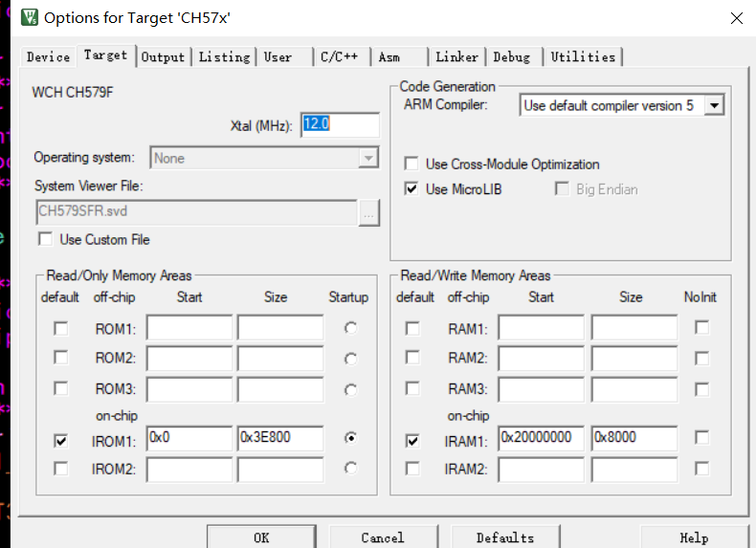Go to the Linker tab

click(x=456, y=57)
